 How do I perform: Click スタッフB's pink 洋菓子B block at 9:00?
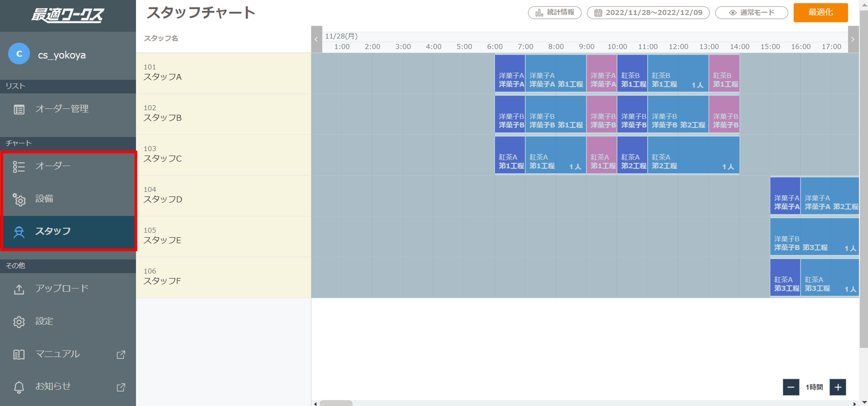pyautogui.click(x=602, y=114)
